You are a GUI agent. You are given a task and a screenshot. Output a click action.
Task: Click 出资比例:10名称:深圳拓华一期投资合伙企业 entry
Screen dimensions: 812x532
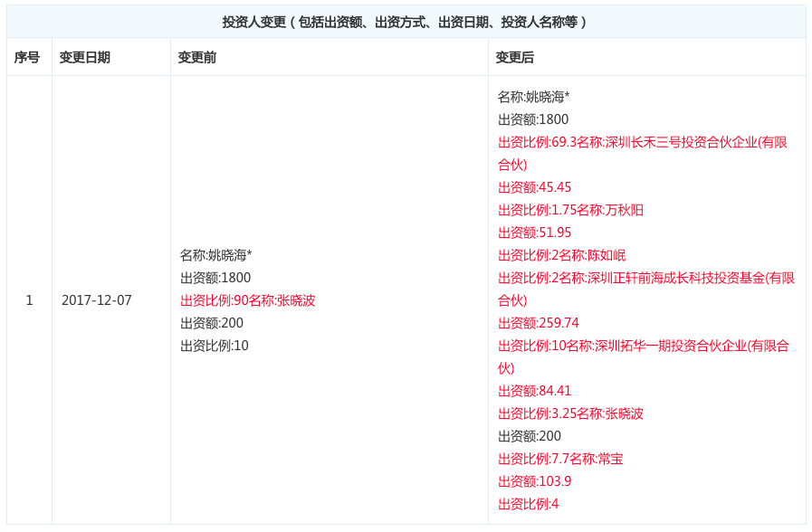644,357
